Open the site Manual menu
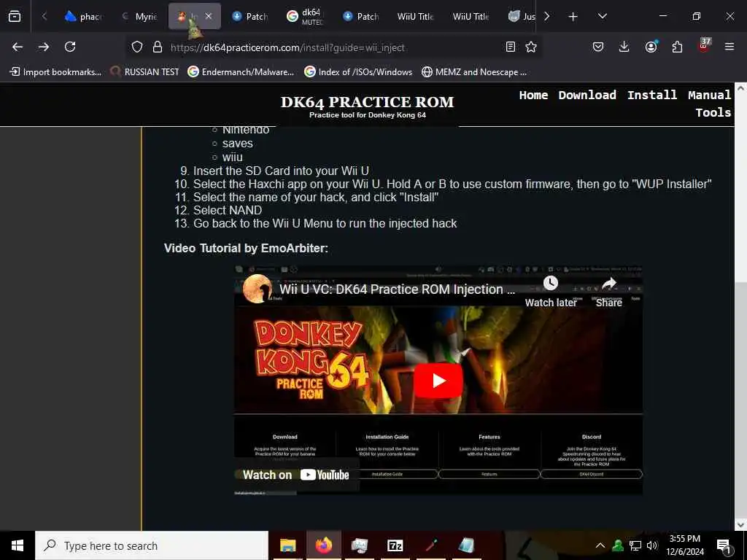Viewport: 747px width, 560px height. (709, 96)
